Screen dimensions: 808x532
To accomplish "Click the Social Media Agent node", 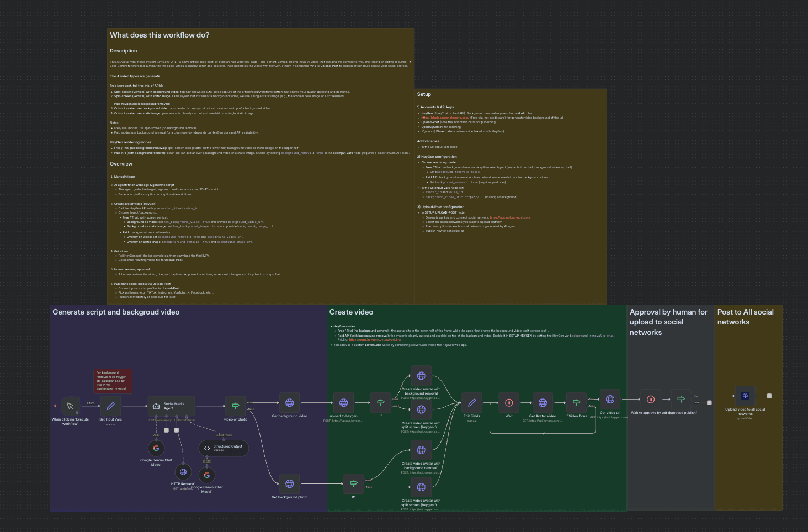I will pos(171,406).
